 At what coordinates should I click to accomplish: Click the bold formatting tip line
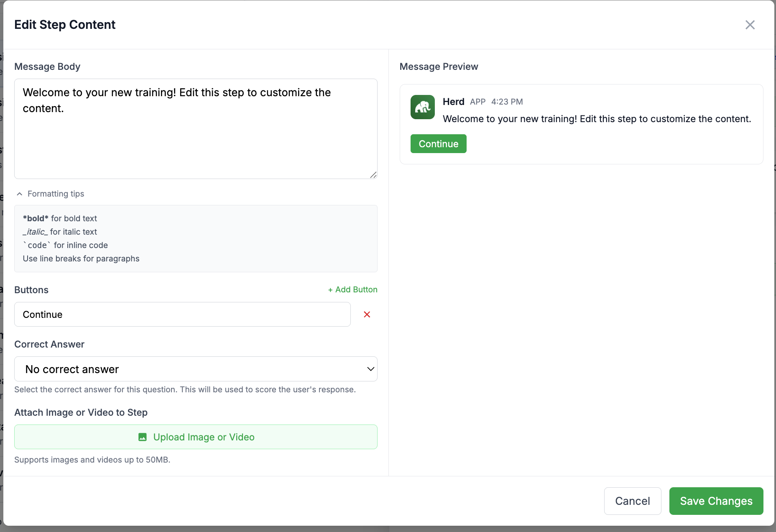tap(60, 218)
